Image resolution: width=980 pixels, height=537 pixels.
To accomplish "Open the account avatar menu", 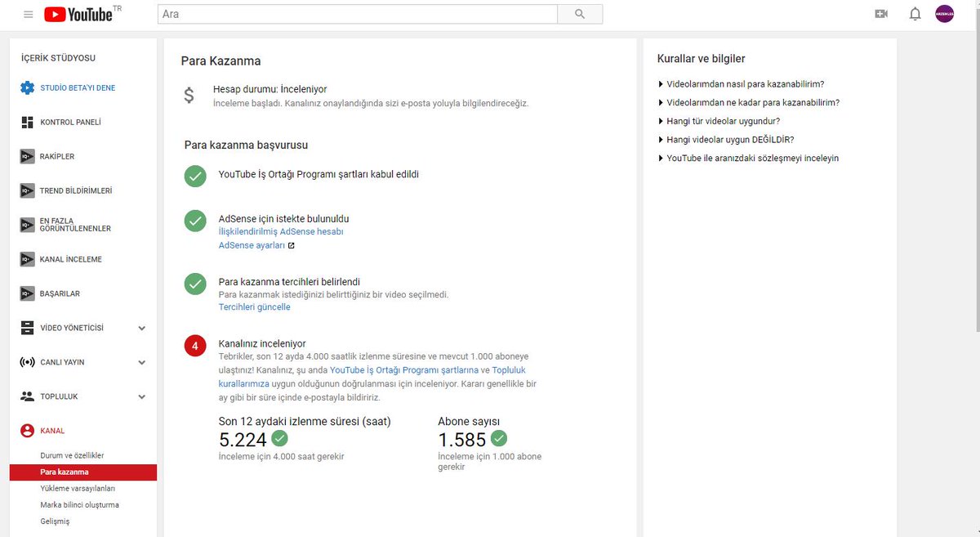I will [x=945, y=14].
